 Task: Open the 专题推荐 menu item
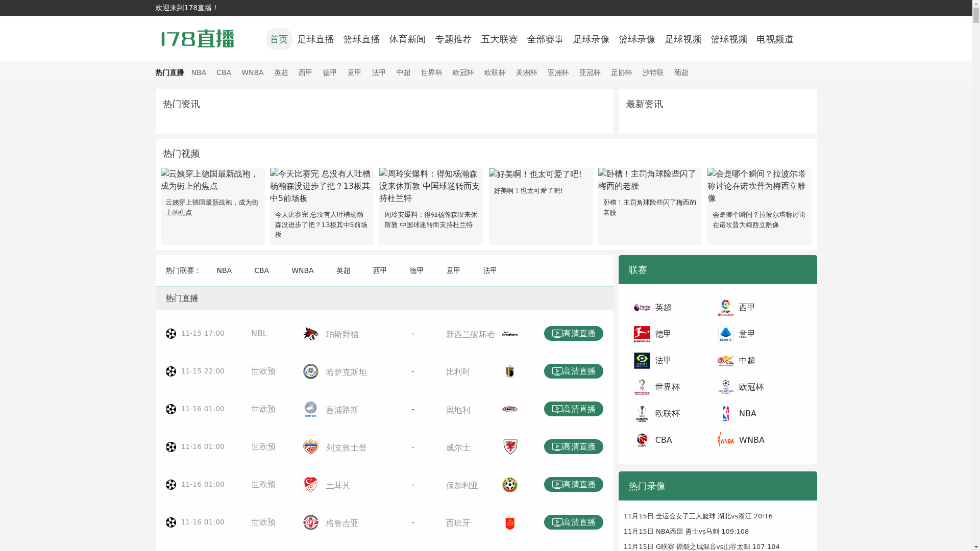[453, 39]
